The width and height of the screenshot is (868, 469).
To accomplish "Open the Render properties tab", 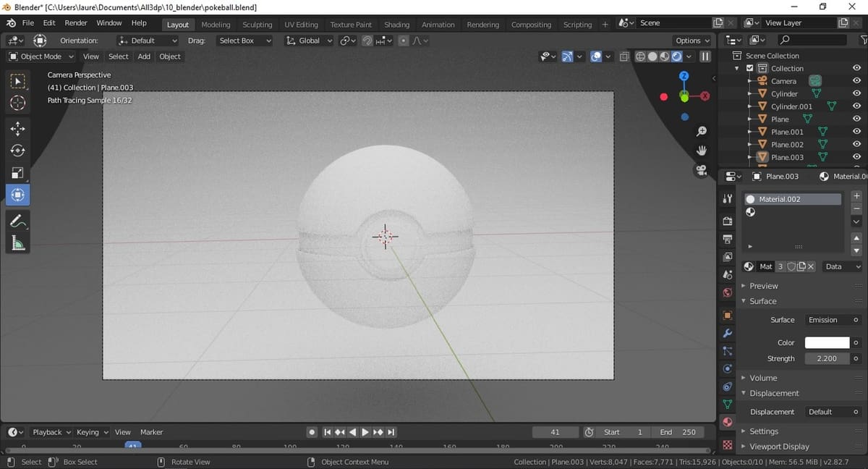I will pos(728,220).
